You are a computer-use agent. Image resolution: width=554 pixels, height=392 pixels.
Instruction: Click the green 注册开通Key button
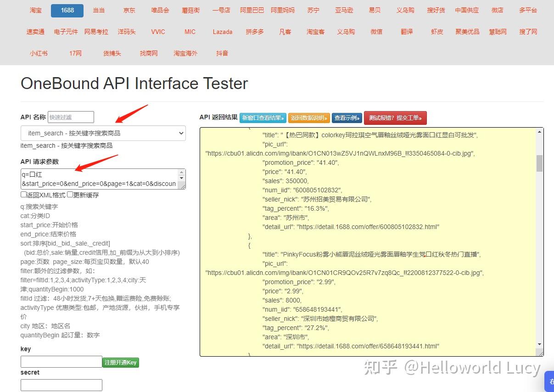(x=121, y=362)
